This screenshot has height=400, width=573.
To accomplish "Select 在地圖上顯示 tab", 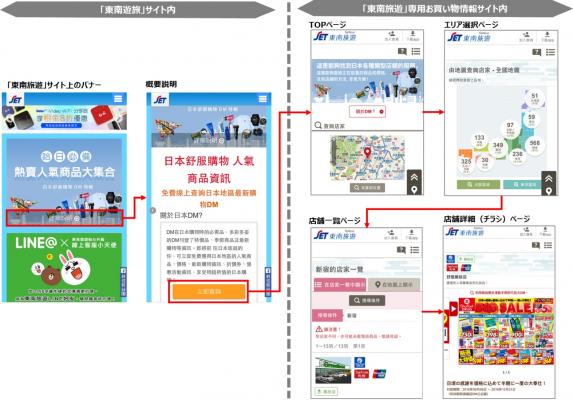I will pos(394,285).
